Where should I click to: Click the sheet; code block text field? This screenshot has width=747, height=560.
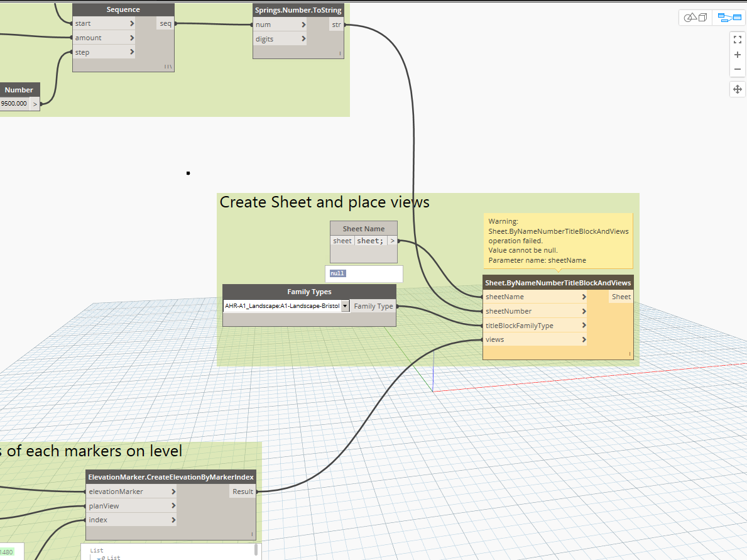coord(370,241)
